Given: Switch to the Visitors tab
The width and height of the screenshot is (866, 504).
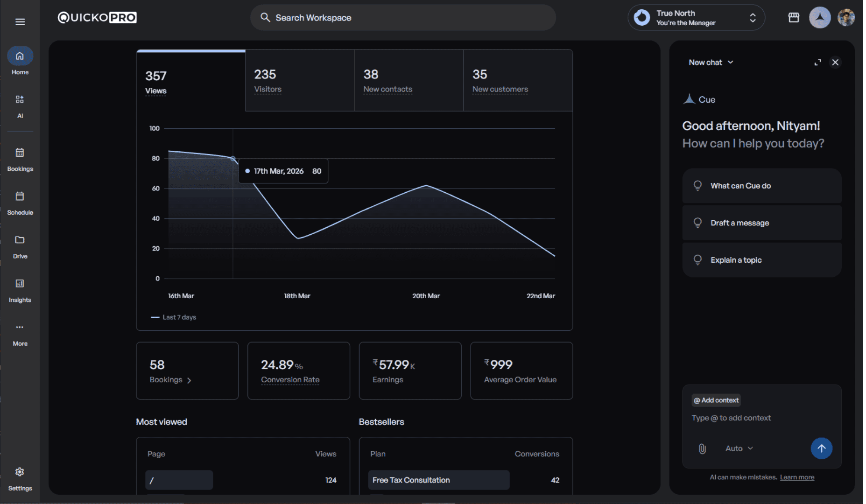Looking at the screenshot, I should 299,81.
